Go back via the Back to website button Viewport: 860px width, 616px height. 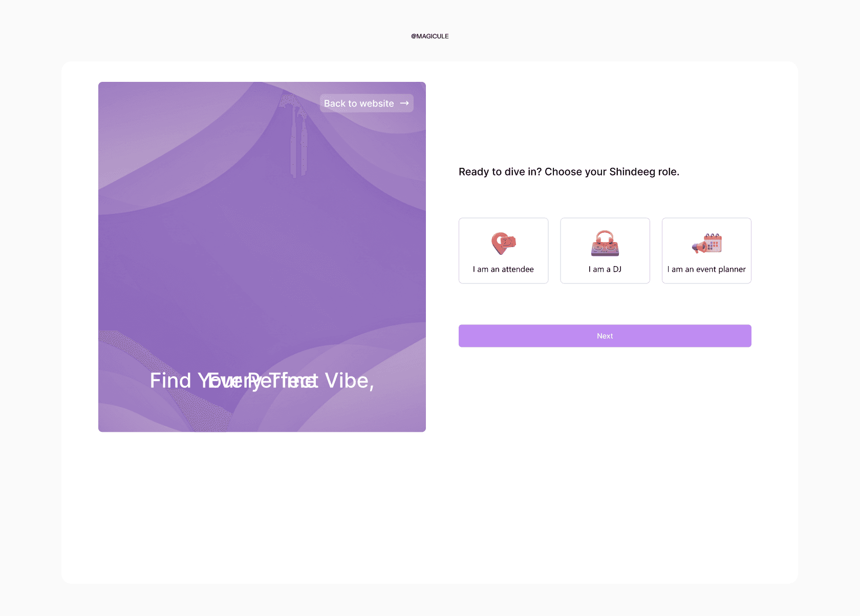(x=367, y=103)
